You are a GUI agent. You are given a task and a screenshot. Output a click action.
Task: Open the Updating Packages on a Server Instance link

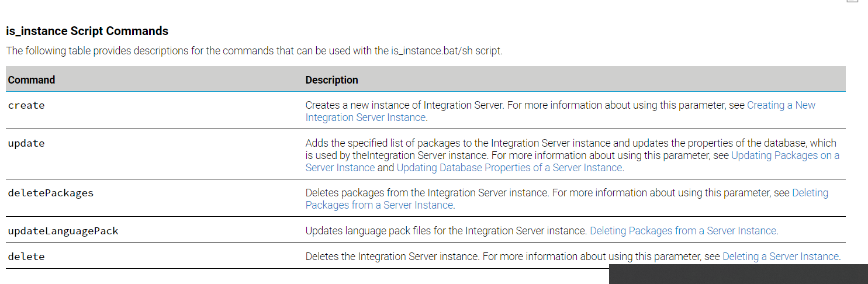[x=785, y=155]
